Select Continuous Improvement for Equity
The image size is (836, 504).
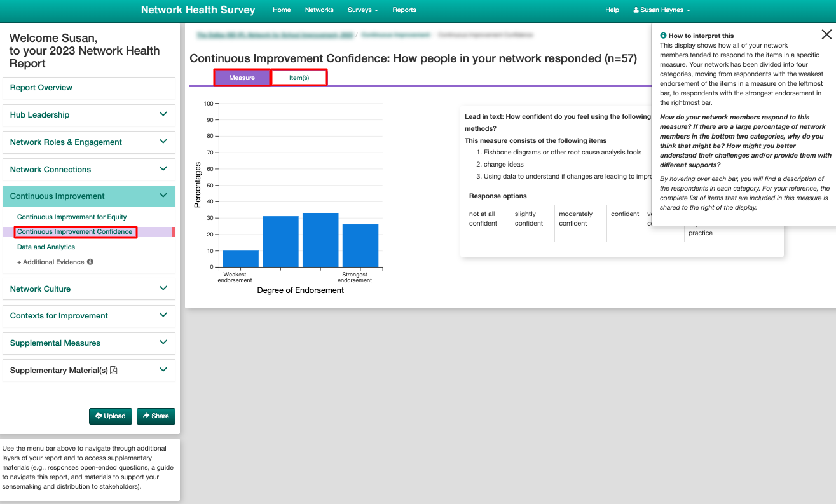tap(72, 217)
